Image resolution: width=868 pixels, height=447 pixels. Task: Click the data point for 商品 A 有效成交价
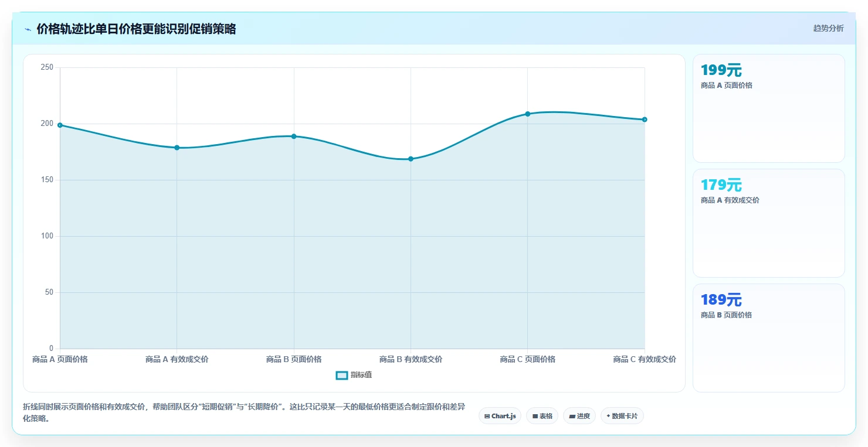point(177,148)
